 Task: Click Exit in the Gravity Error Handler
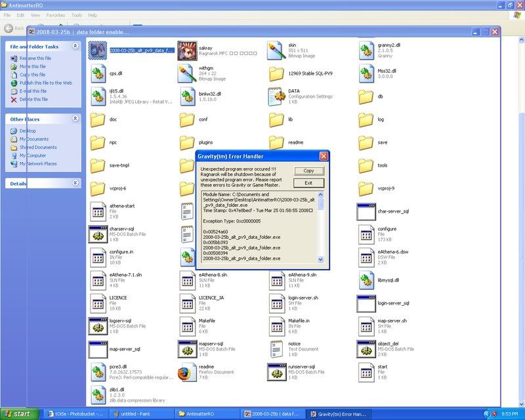tap(308, 183)
